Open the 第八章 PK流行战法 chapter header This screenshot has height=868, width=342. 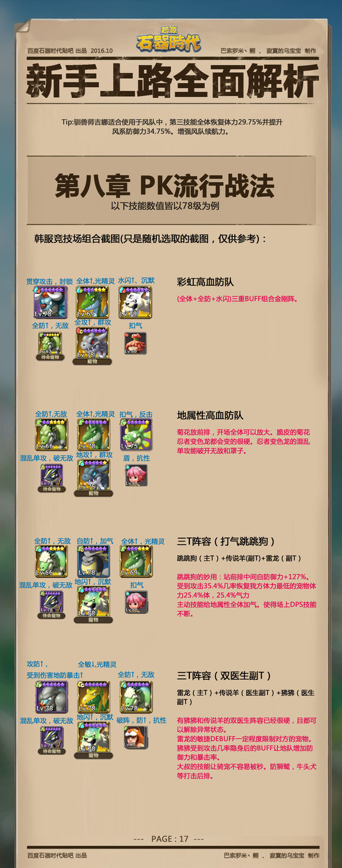point(165,186)
